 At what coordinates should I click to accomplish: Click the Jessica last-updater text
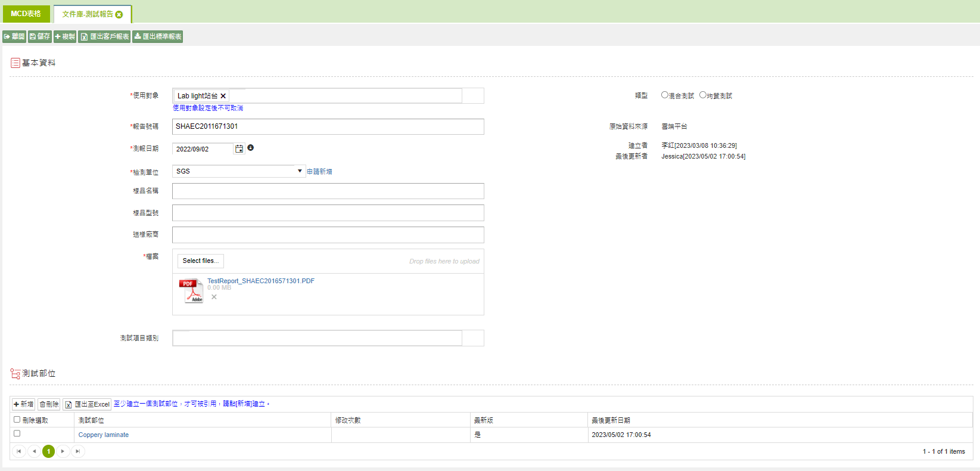[703, 156]
